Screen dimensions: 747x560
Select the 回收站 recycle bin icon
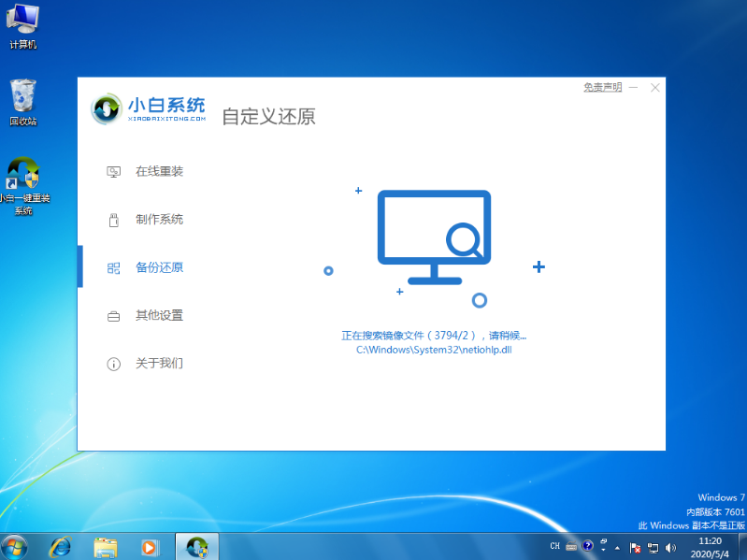(23, 102)
